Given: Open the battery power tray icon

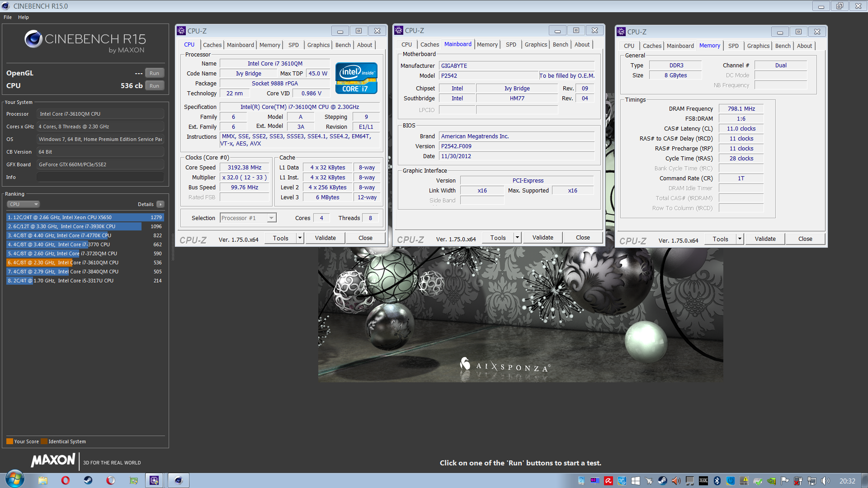Looking at the screenshot, I should pyautogui.click(x=798, y=481).
